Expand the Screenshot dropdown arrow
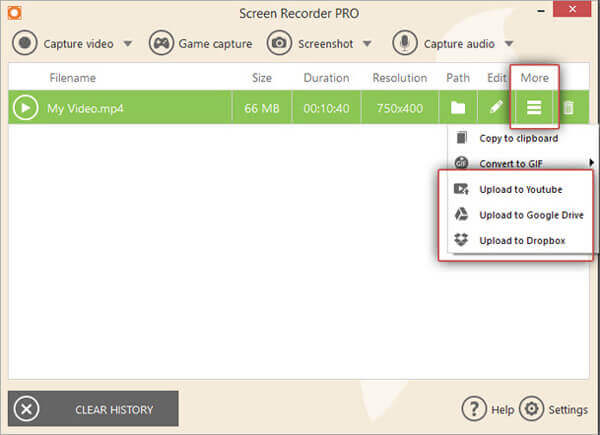 click(367, 44)
